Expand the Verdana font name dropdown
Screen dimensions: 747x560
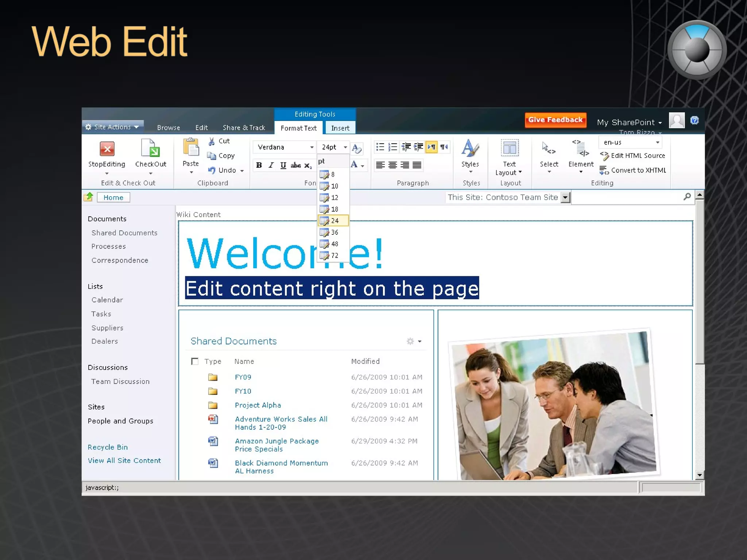tap(311, 147)
